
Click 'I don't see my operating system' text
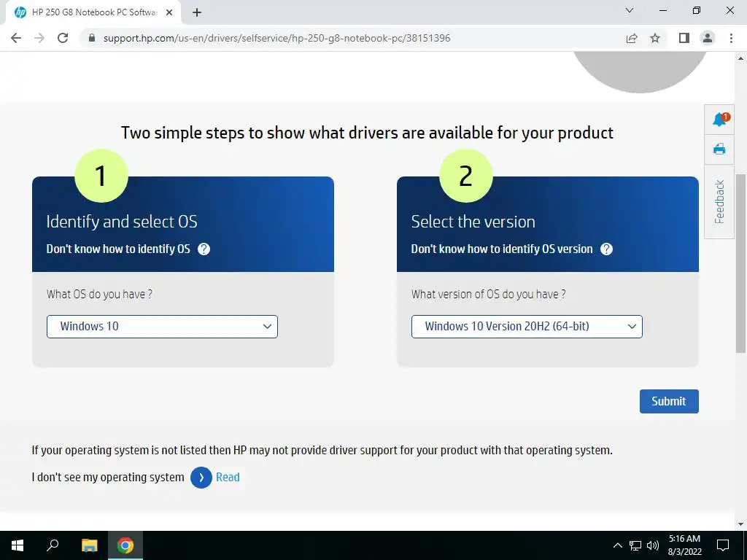point(108,477)
